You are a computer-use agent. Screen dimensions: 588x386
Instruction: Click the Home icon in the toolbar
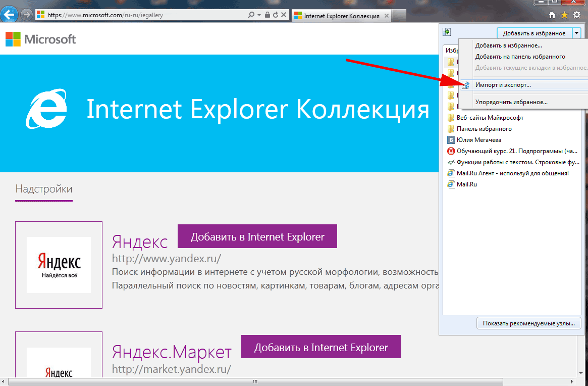coord(552,15)
